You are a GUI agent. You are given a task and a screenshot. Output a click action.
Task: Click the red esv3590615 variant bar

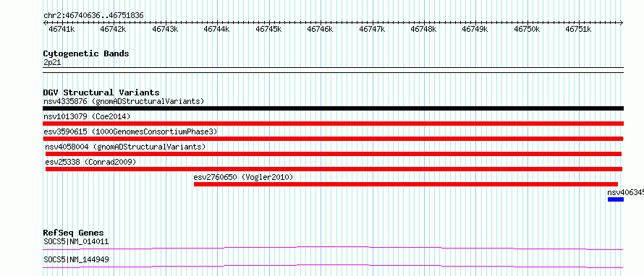[333, 139]
